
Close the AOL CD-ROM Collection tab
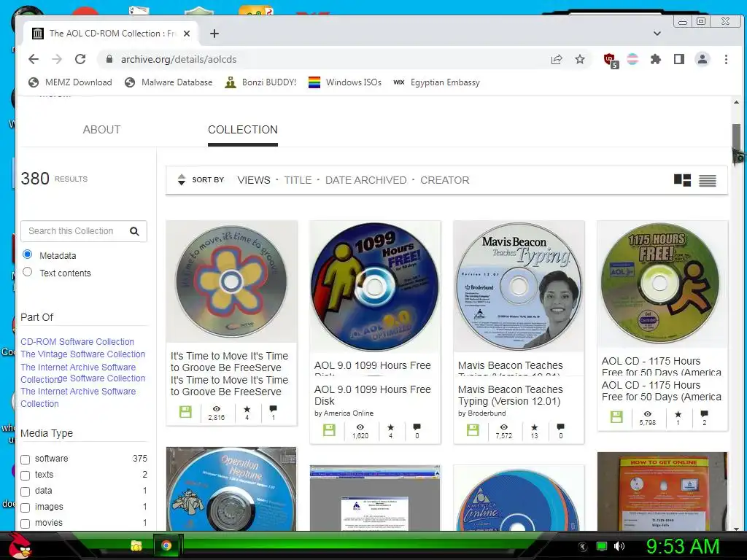[187, 34]
